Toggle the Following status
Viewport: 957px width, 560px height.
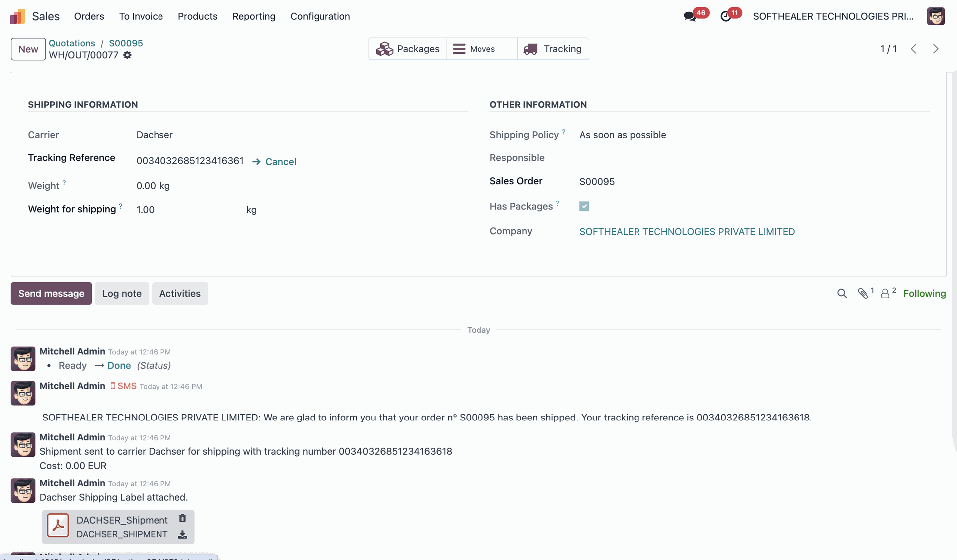tap(924, 294)
